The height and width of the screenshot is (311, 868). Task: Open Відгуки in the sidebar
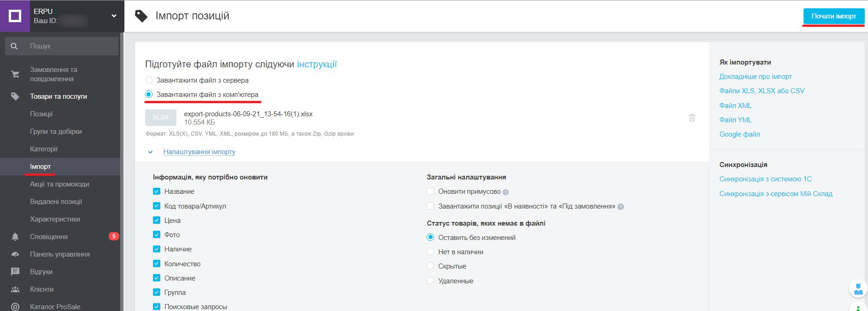click(41, 272)
